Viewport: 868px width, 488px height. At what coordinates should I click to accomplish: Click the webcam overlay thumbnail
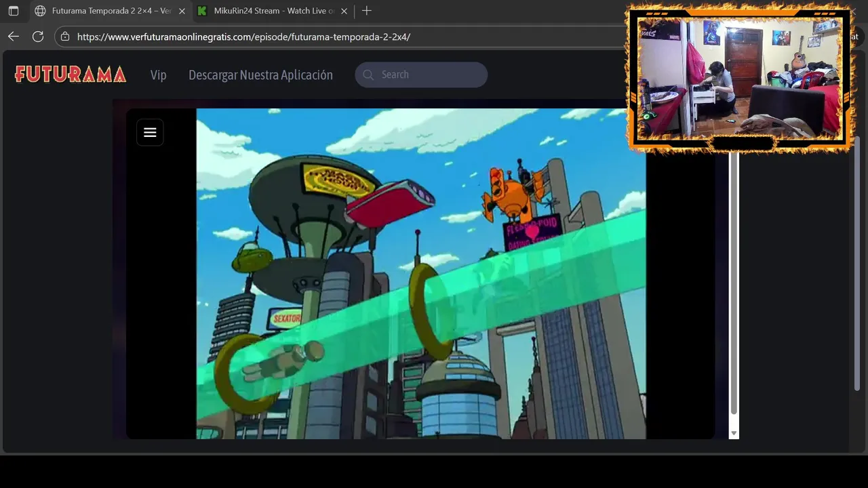pyautogui.click(x=740, y=79)
